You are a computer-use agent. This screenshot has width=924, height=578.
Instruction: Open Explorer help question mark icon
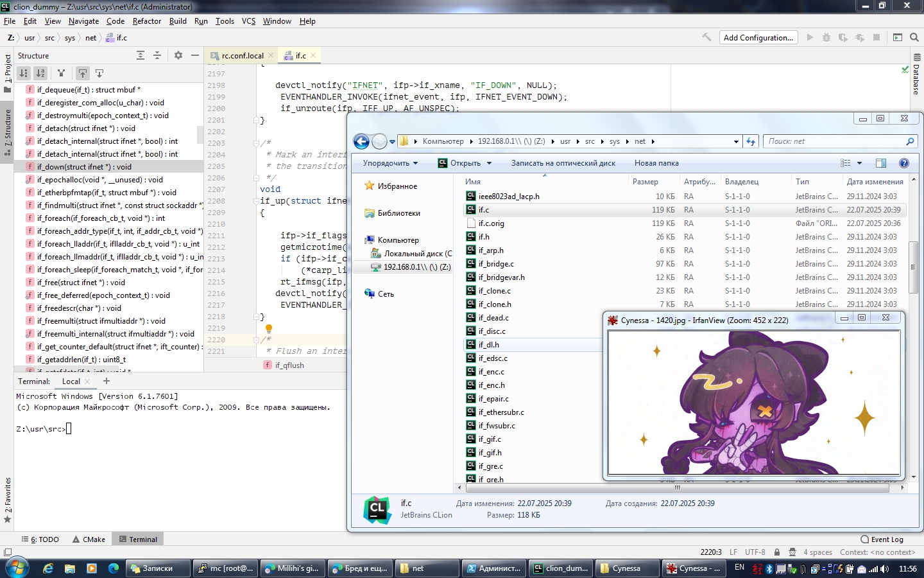coord(904,163)
